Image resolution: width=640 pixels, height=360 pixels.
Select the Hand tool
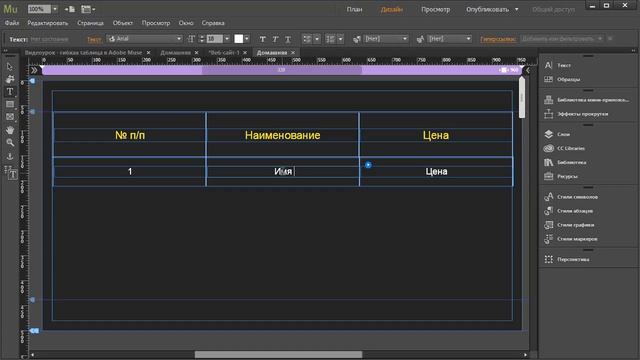[x=10, y=130]
